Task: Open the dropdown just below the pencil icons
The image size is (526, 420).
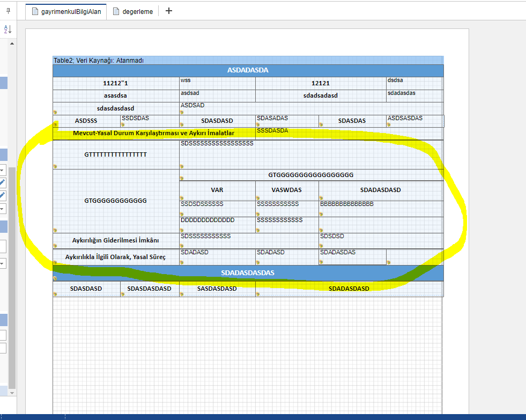Action: pyautogui.click(x=3, y=209)
